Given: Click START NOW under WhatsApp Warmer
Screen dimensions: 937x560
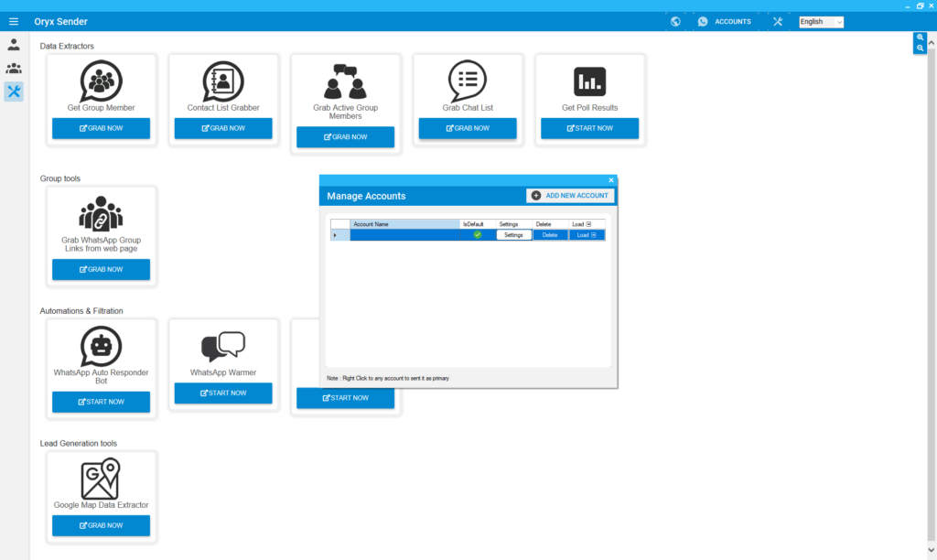Looking at the screenshot, I should pyautogui.click(x=223, y=393).
